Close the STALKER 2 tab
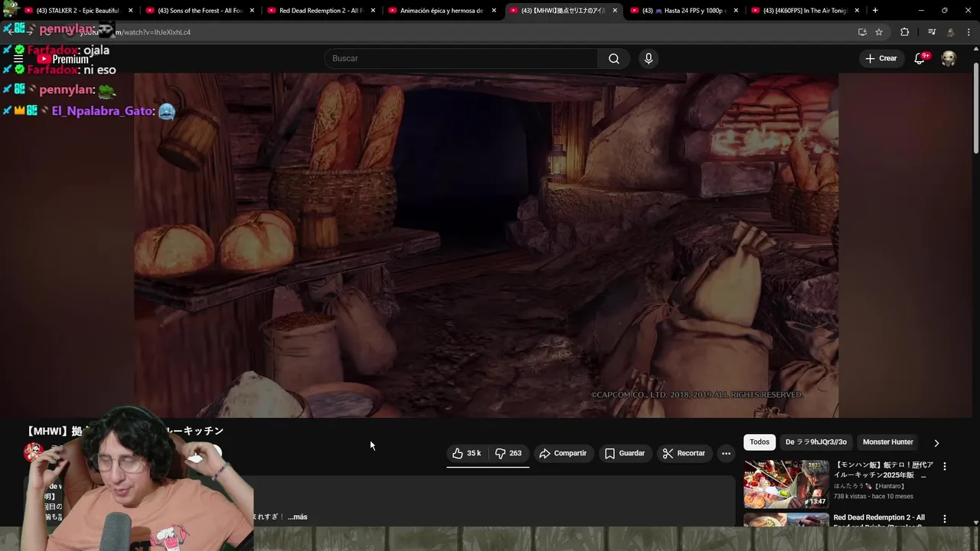The height and width of the screenshot is (551, 980). pos(131,11)
